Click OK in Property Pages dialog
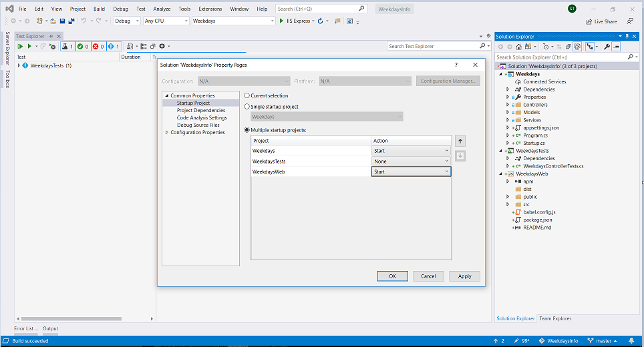644x347 pixels. 392,276
